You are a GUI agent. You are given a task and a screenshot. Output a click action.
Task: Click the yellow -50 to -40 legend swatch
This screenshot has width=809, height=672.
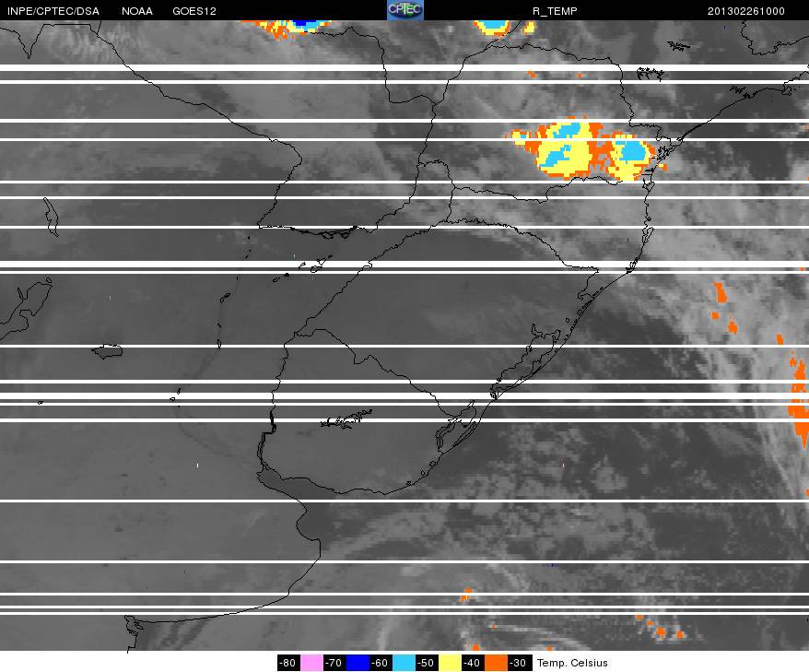450,663
